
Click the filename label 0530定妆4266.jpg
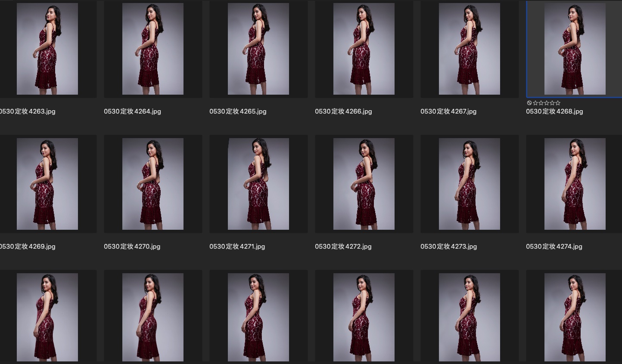pyautogui.click(x=343, y=111)
